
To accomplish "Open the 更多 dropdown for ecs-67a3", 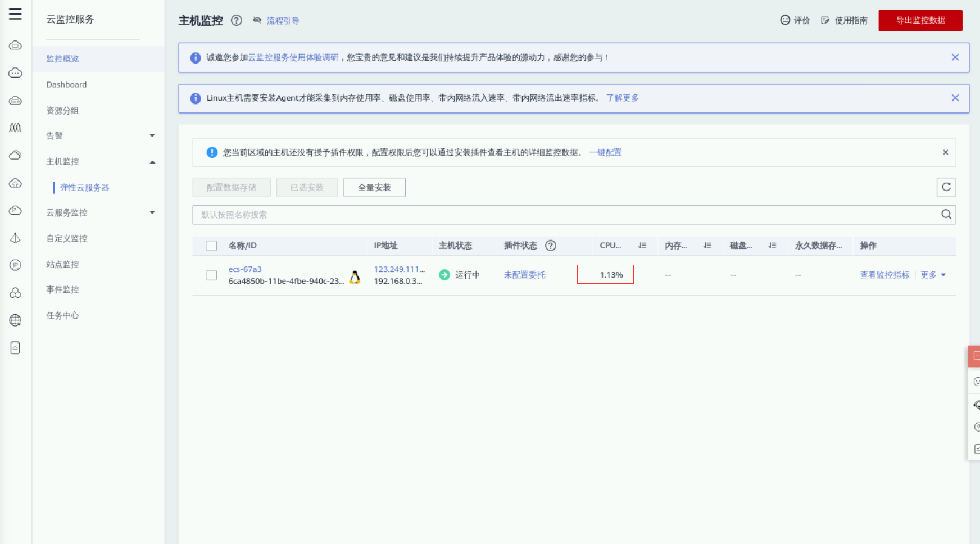I will click(933, 275).
